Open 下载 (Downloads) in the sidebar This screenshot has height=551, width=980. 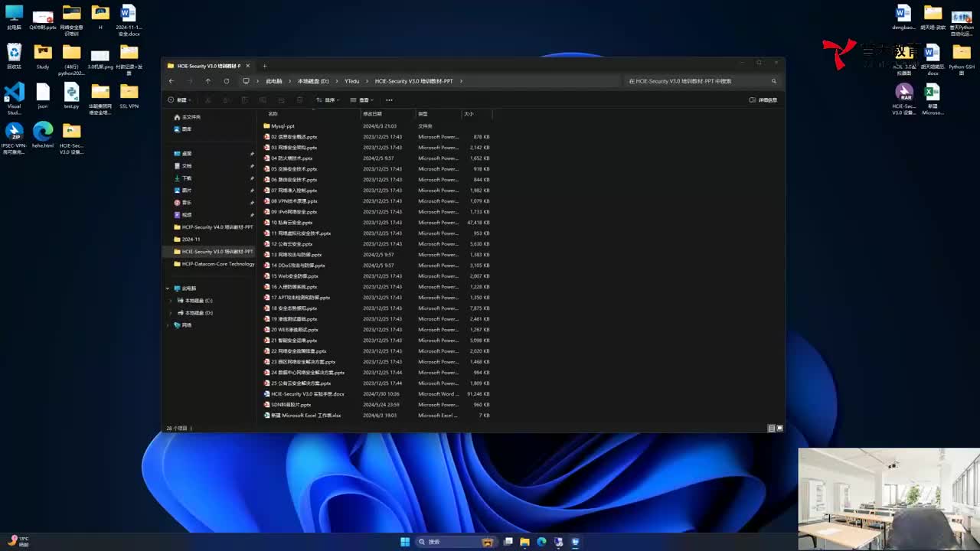183,178
